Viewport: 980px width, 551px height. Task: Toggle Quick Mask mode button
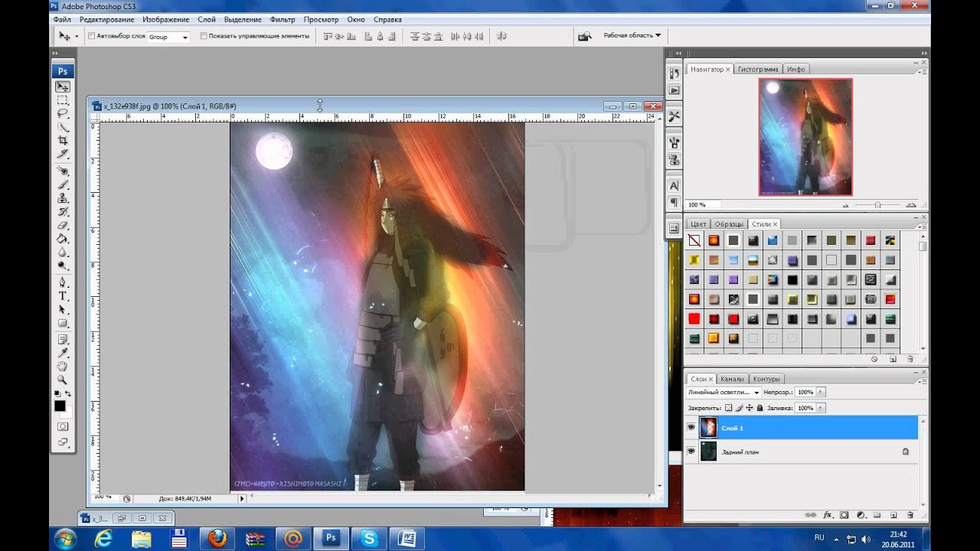point(63,426)
